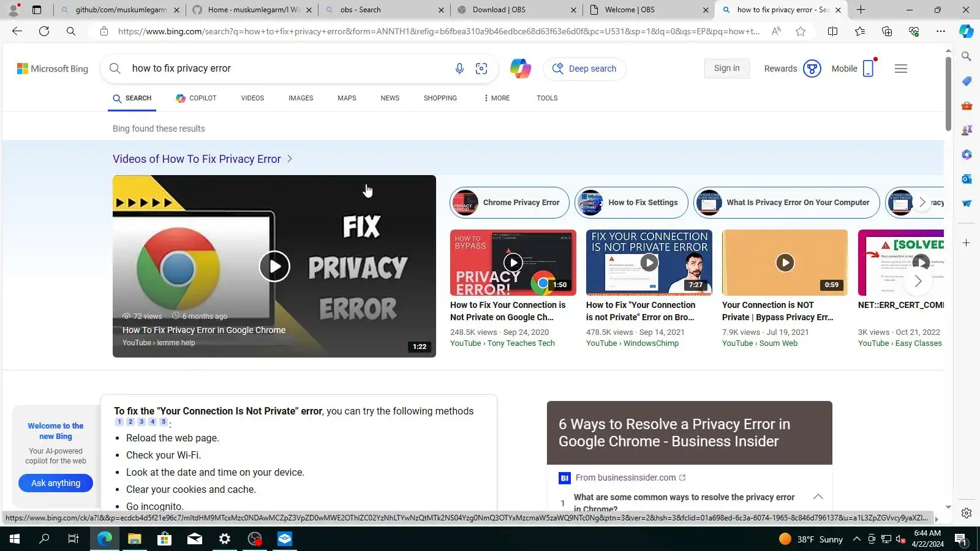Select the MAPS search tab
Image resolution: width=980 pixels, height=551 pixels.
(347, 98)
